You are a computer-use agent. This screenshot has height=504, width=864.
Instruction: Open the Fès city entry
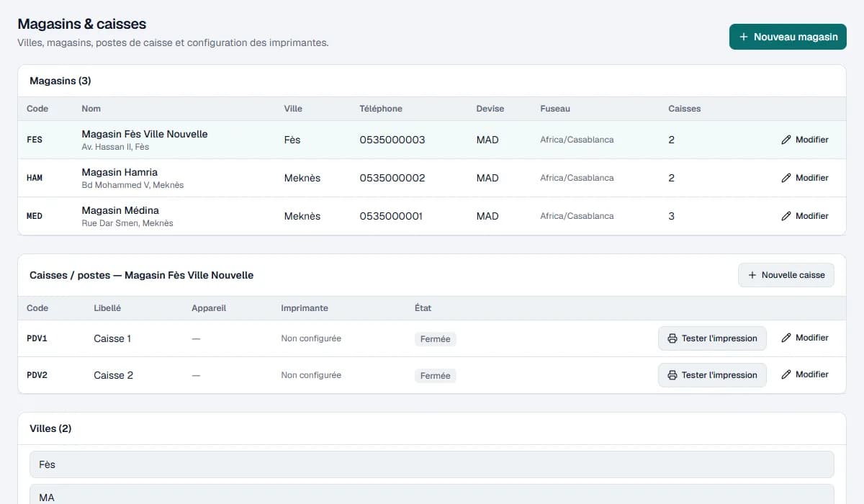pos(432,464)
